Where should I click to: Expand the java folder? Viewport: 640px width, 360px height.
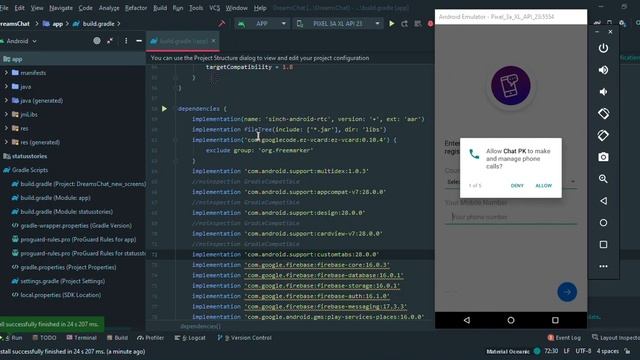click(6, 87)
